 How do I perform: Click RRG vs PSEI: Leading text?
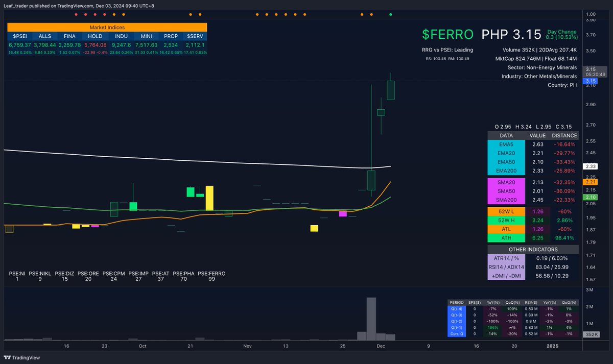447,50
